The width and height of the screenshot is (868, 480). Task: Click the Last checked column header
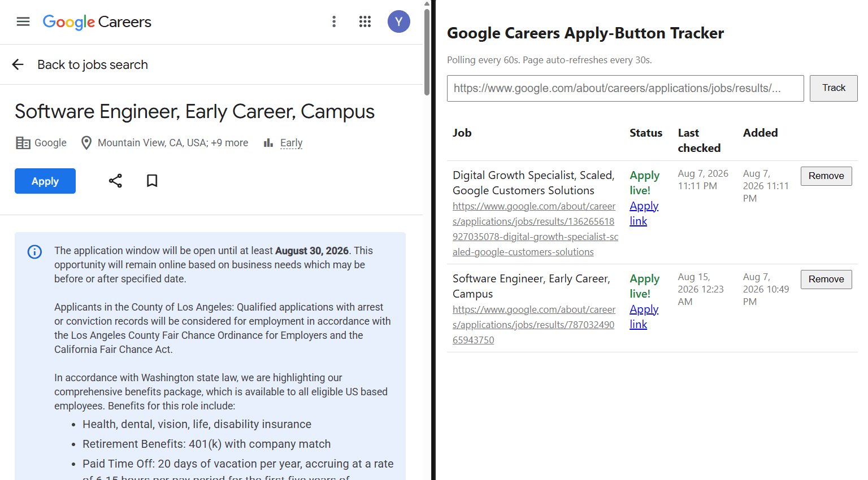click(699, 141)
